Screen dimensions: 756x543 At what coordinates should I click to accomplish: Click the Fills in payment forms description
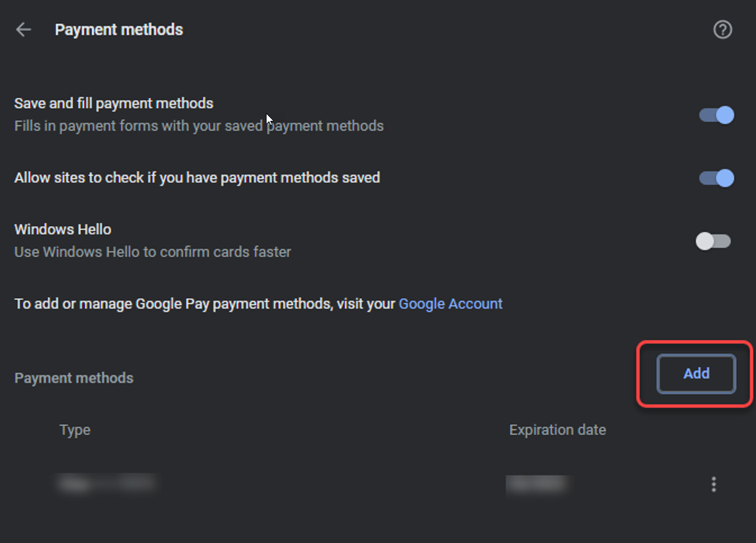[198, 126]
